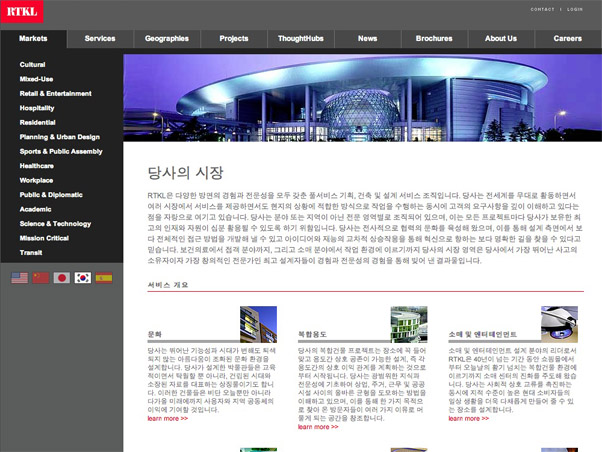Select the Chinese flag icon
The image size is (602, 452).
pos(41,278)
